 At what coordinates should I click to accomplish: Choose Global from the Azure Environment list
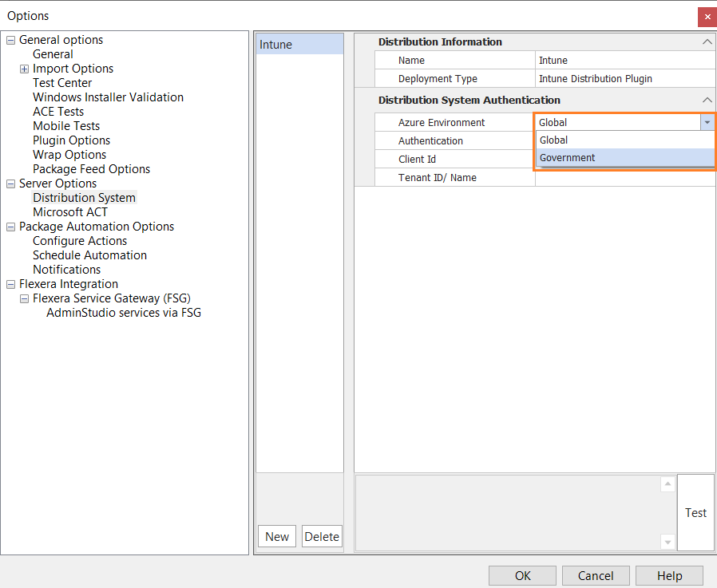point(625,140)
